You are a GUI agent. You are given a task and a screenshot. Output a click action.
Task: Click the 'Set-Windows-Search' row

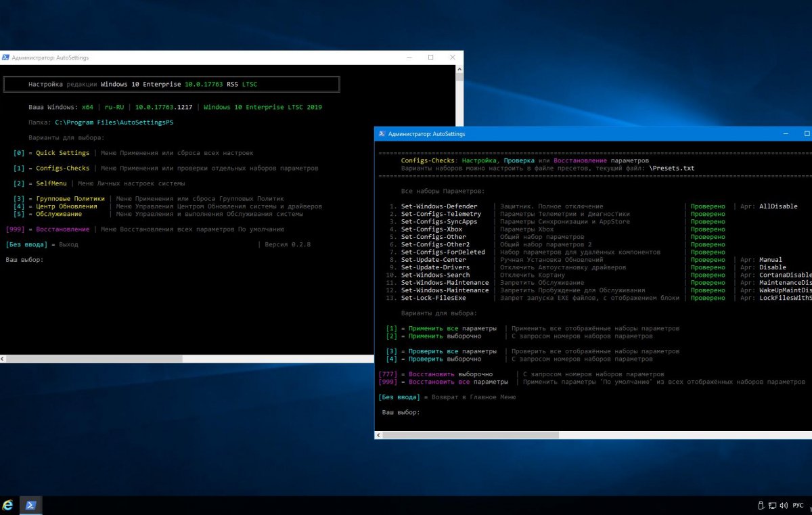tap(598, 275)
